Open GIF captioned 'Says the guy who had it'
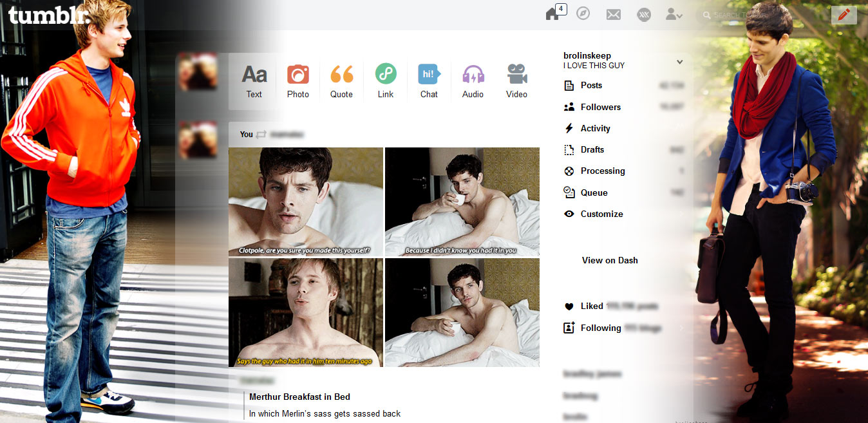The image size is (868, 423). [306, 313]
